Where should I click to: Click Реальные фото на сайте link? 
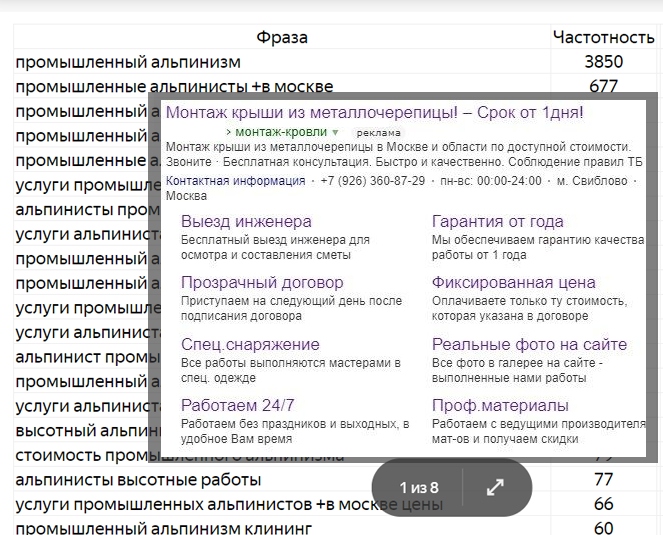[x=529, y=345]
